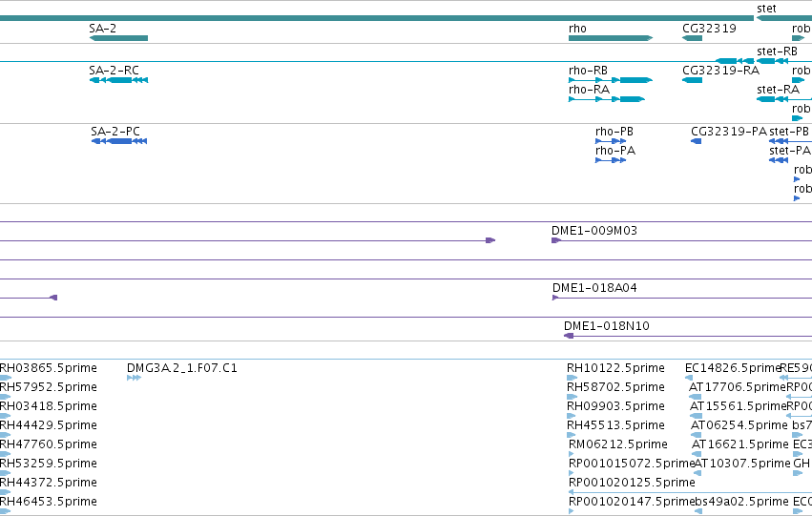Select RH09903.5prime EST

coord(615,406)
